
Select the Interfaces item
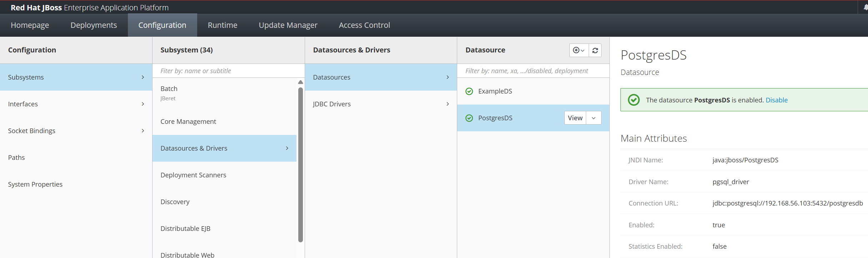pyautogui.click(x=76, y=104)
